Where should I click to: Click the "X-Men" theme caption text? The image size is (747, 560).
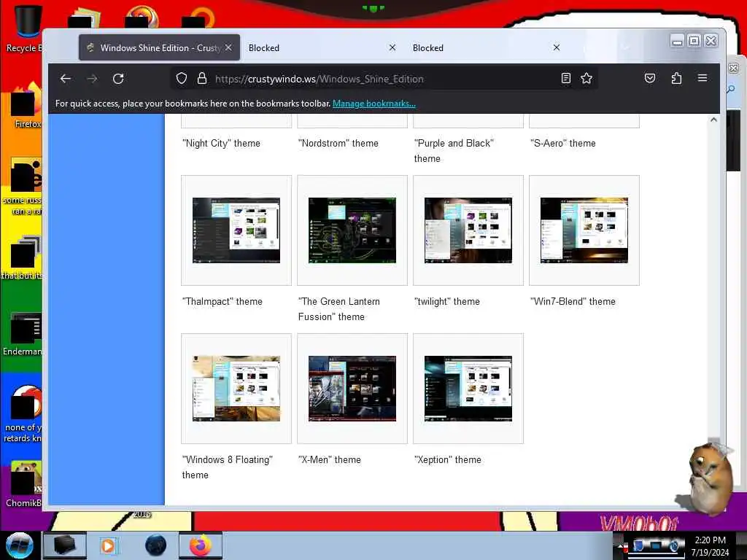point(330,459)
